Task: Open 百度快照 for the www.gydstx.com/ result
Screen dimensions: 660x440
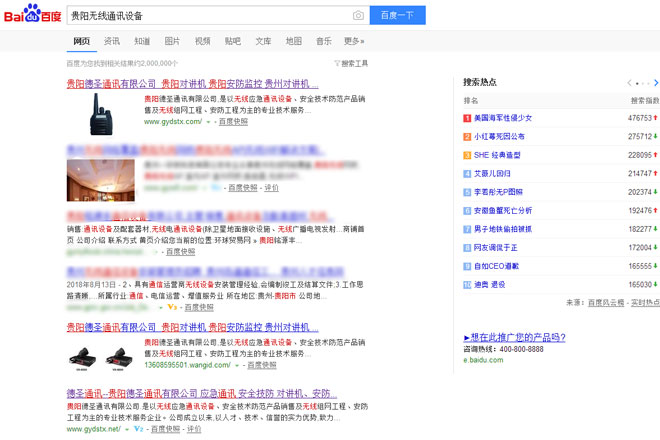Action: pos(233,122)
